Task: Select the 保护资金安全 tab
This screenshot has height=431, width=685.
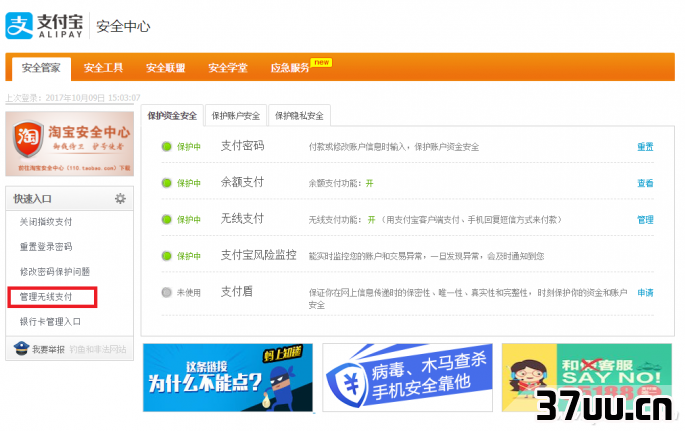Action: click(x=172, y=116)
